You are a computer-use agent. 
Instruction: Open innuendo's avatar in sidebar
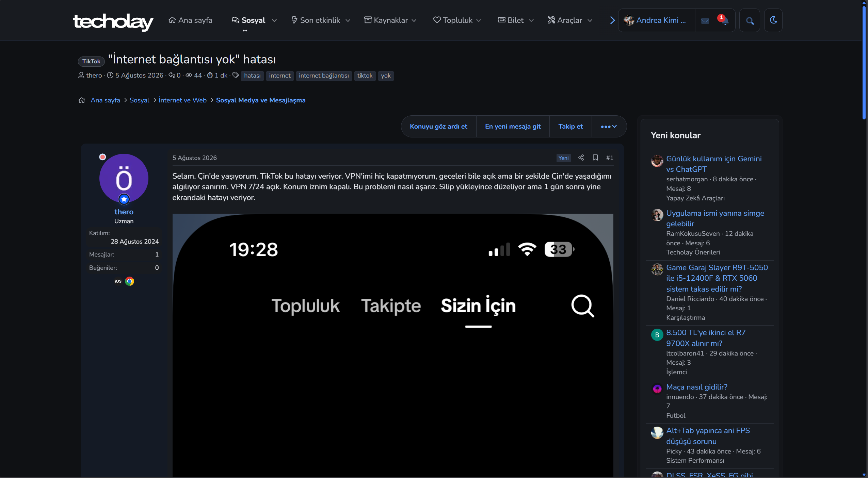[x=657, y=389]
